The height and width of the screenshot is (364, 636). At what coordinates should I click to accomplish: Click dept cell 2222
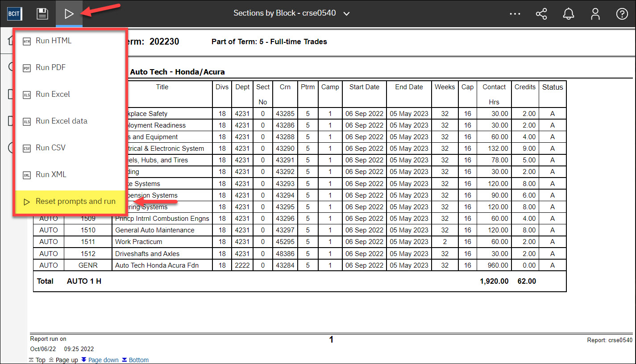click(242, 265)
